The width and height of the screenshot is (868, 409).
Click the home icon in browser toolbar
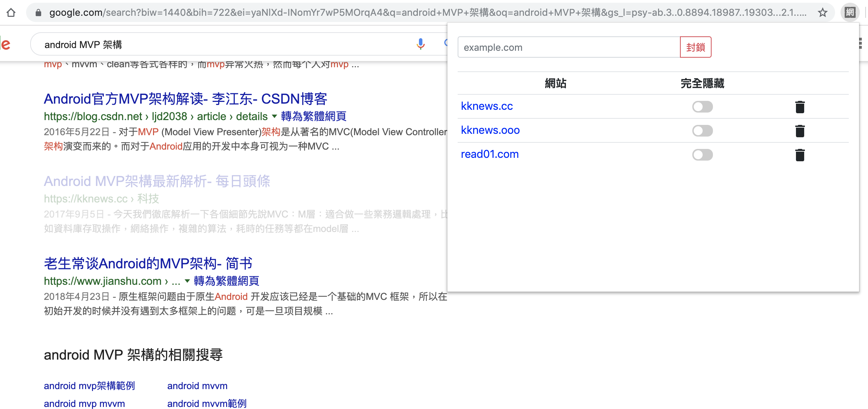point(11,13)
